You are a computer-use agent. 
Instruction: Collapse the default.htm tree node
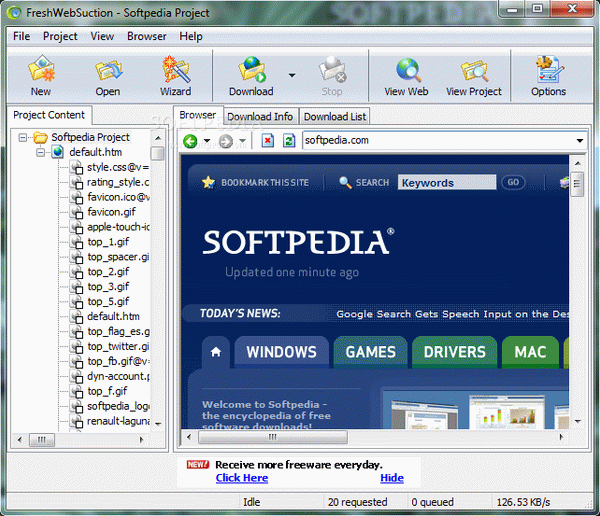41,152
